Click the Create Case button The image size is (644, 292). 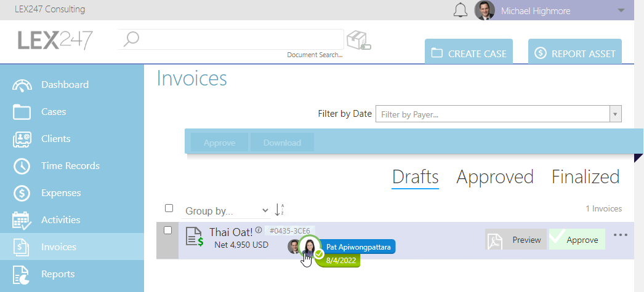coord(469,52)
